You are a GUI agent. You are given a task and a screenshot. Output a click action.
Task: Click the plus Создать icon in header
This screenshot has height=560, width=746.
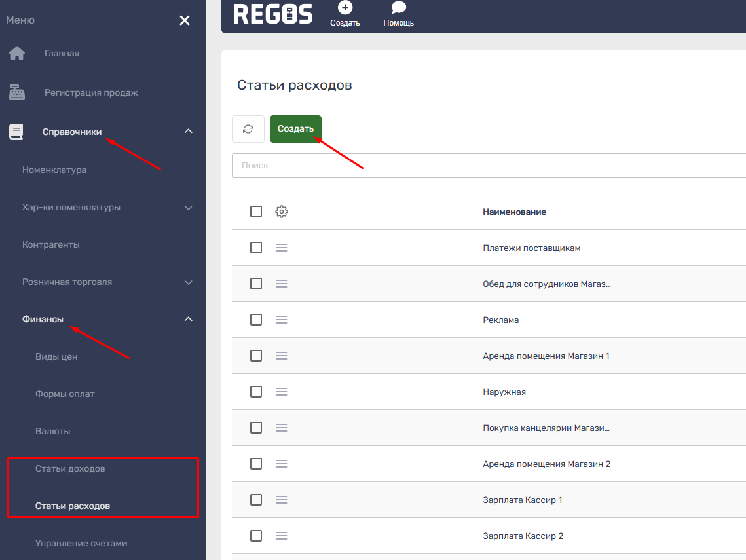(x=345, y=8)
